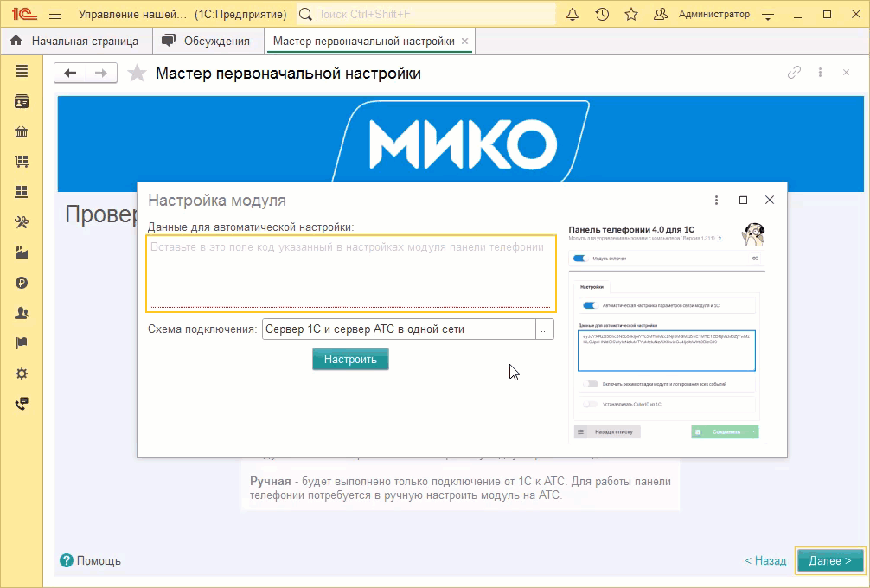The height and width of the screenshot is (588, 870).
Task: Open the purchases cart section icon
Action: 22,163
